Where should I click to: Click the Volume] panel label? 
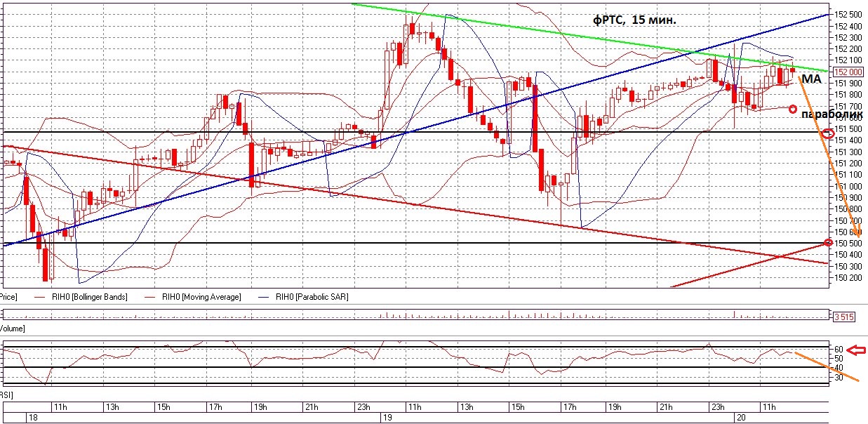pos(13,327)
